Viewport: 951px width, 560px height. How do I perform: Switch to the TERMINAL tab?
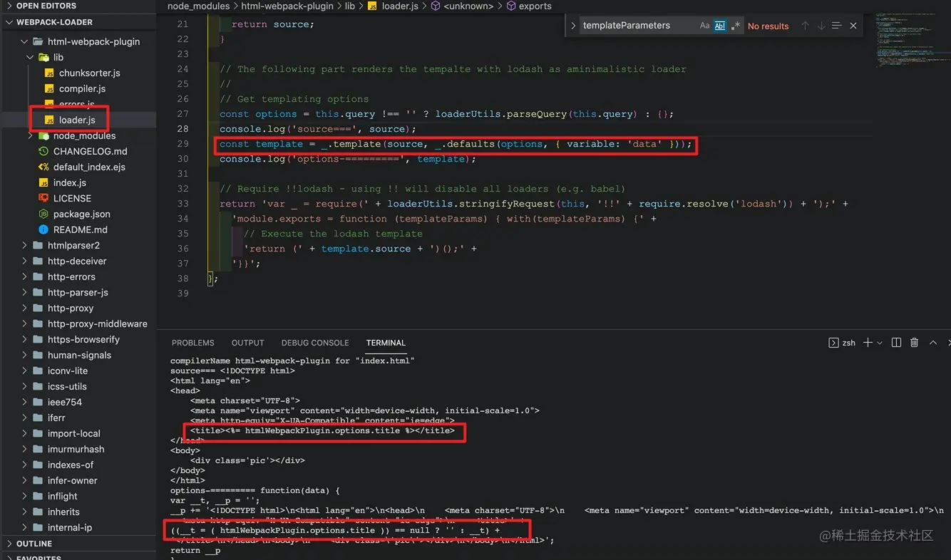click(386, 343)
